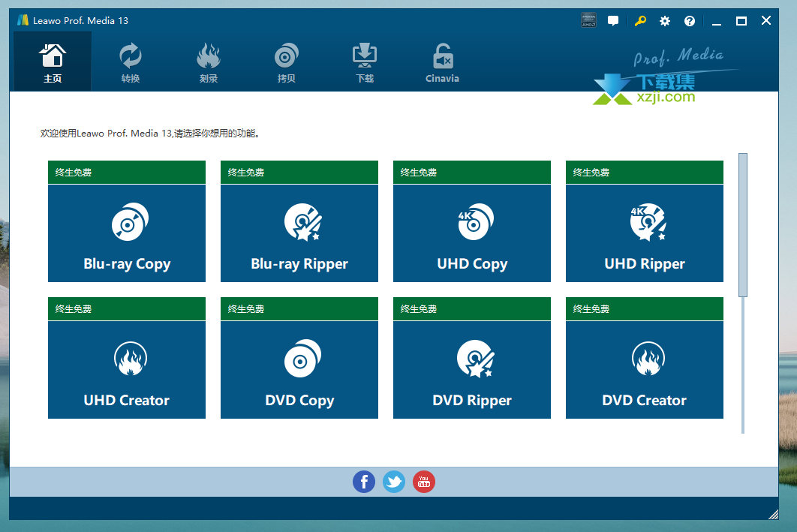797x532 pixels.
Task: Open the key activation icon
Action: [x=640, y=21]
